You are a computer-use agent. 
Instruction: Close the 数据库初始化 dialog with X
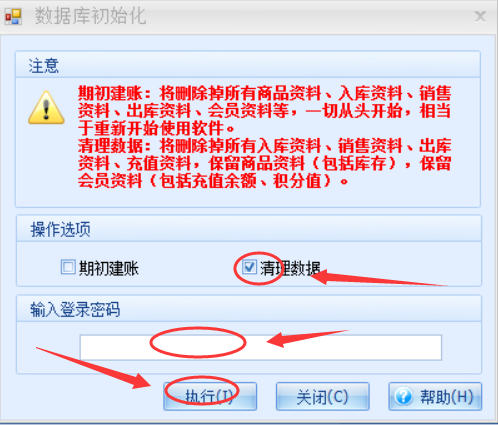click(x=480, y=16)
